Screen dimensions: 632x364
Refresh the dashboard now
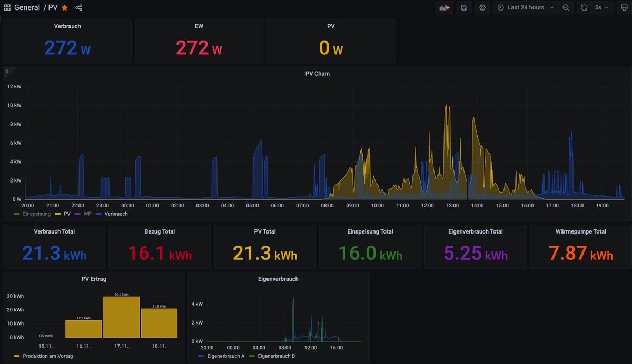[584, 8]
